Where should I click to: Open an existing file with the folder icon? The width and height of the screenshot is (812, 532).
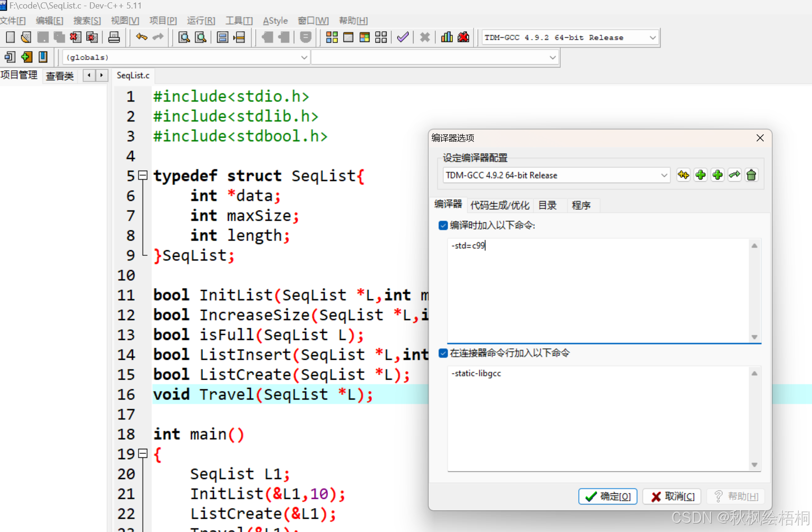tap(26, 37)
